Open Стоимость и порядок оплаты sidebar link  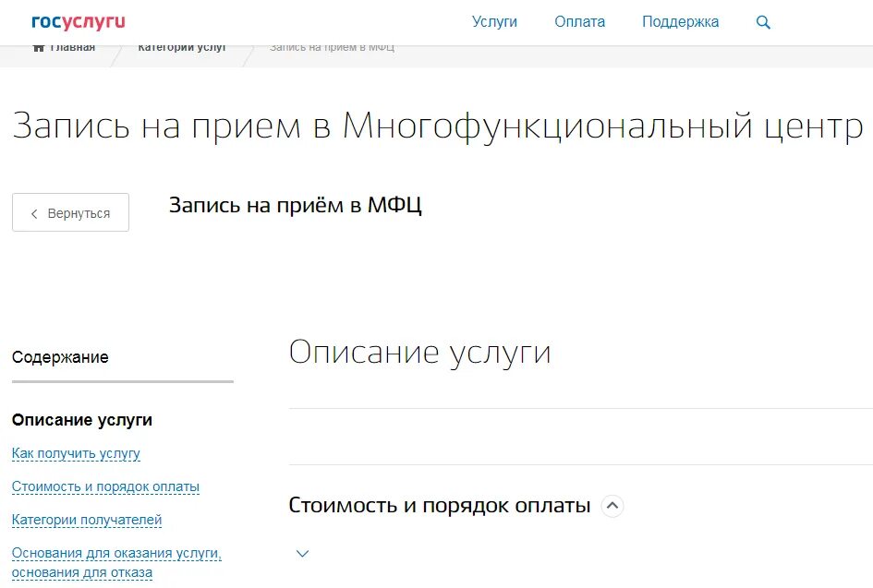[105, 486]
